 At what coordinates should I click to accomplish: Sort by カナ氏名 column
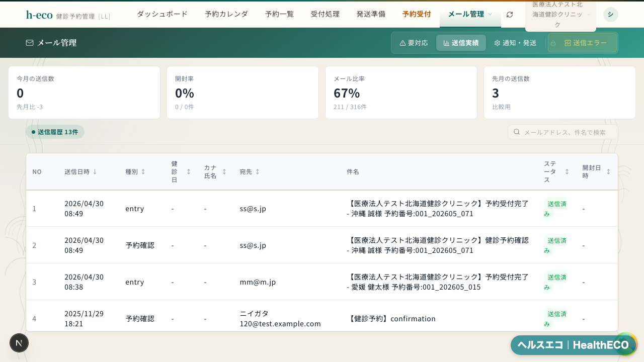[215, 171]
